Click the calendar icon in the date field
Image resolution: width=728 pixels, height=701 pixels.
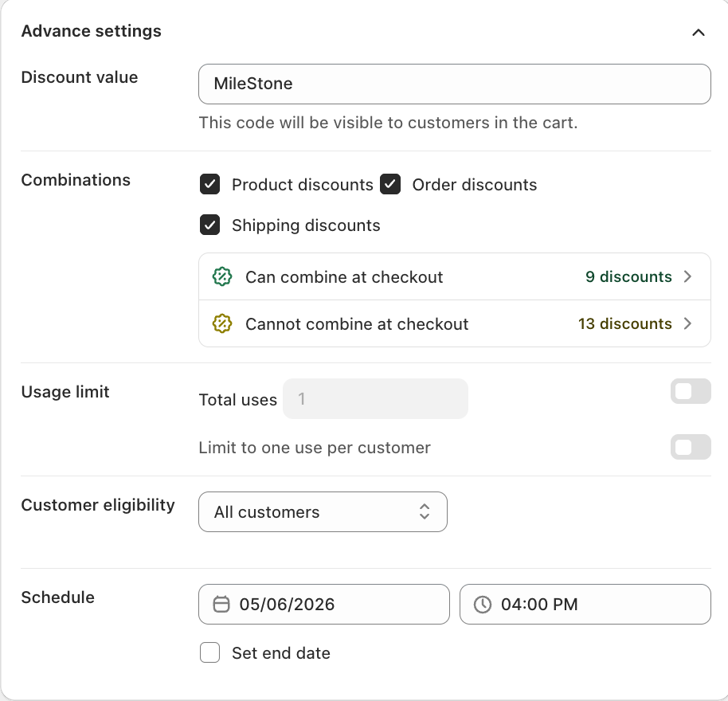coord(221,605)
